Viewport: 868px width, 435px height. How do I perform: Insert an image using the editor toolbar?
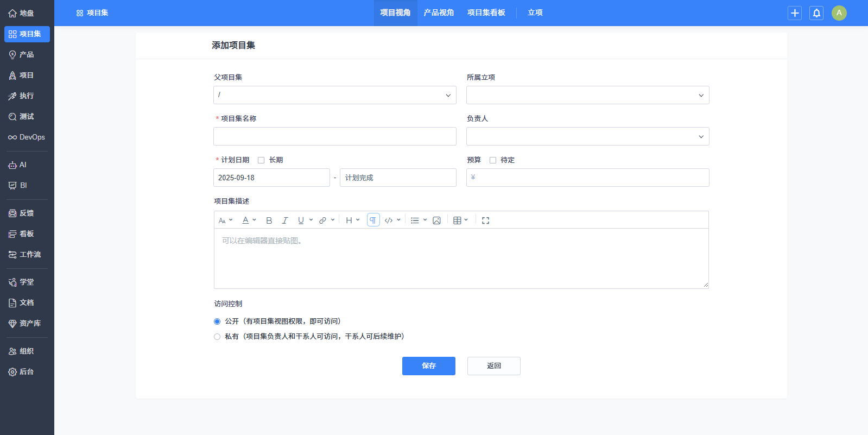[436, 220]
